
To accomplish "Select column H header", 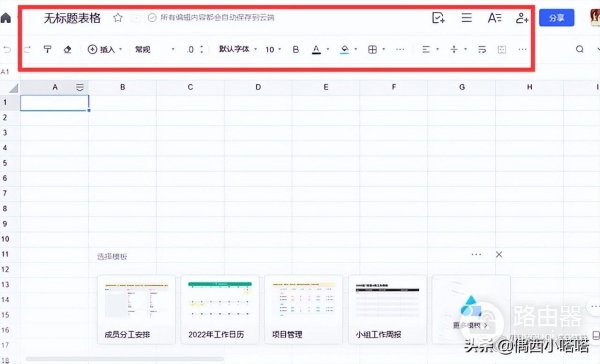I will [x=530, y=87].
